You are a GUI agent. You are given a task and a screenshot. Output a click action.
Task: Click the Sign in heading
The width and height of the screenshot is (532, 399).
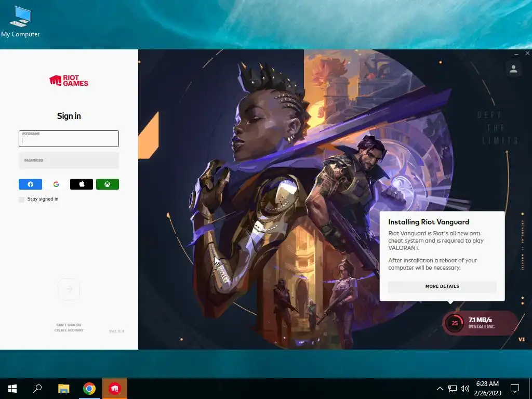pyautogui.click(x=69, y=116)
